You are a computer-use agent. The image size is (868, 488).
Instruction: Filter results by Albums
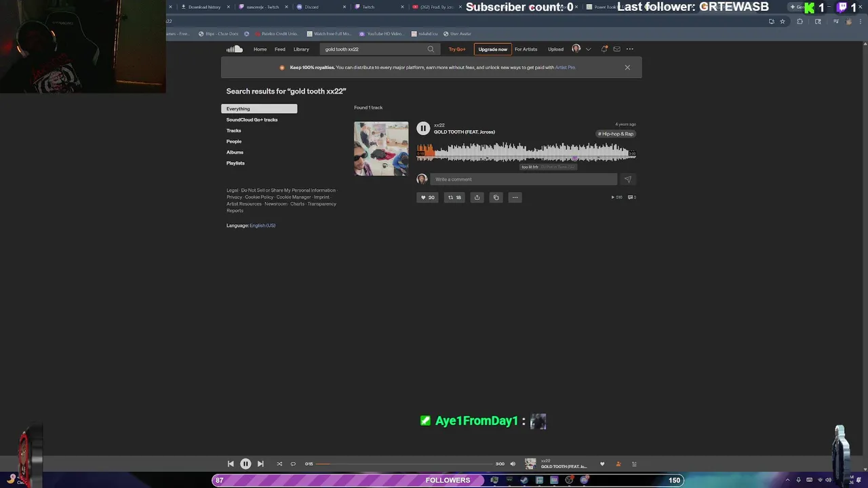[x=235, y=152]
